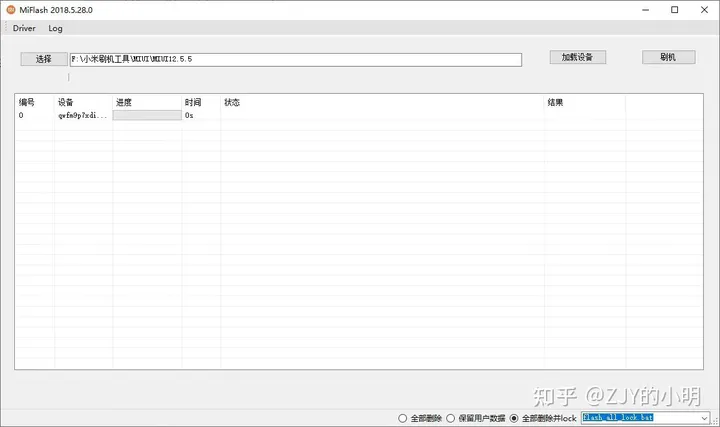This screenshot has width=720, height=427.
Task: Click the device number 0 cell
Action: [21, 115]
